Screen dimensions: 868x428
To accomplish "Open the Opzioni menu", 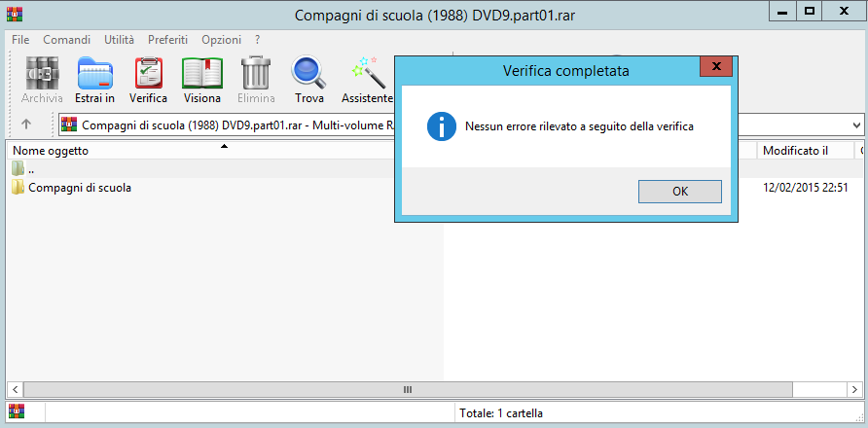I will click(222, 40).
